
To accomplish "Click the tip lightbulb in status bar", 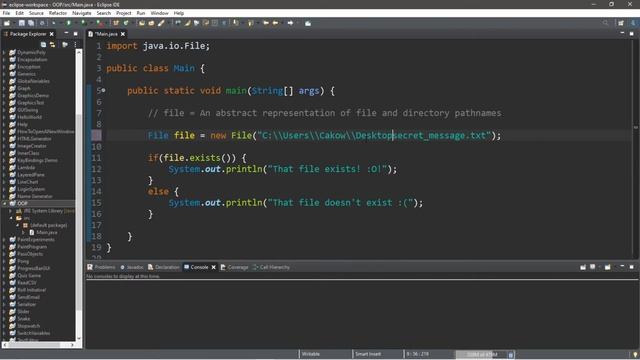I will (x=635, y=354).
